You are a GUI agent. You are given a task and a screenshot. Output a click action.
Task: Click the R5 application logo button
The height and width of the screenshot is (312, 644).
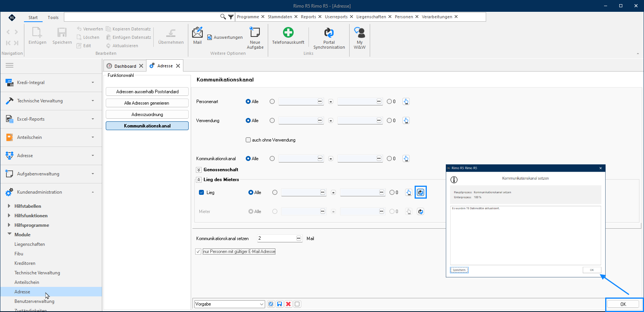(x=12, y=18)
